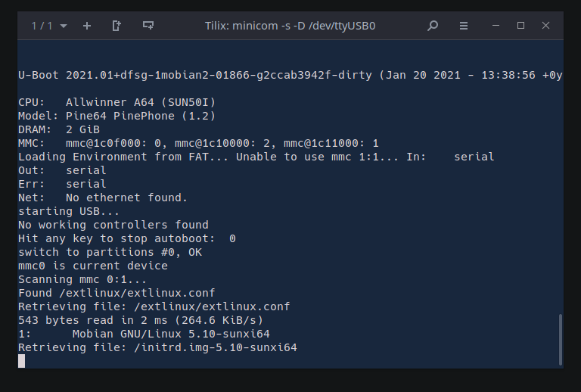Click the 'No working controllers found' line
Viewport: 581px width, 392px height.
pyautogui.click(x=113, y=225)
